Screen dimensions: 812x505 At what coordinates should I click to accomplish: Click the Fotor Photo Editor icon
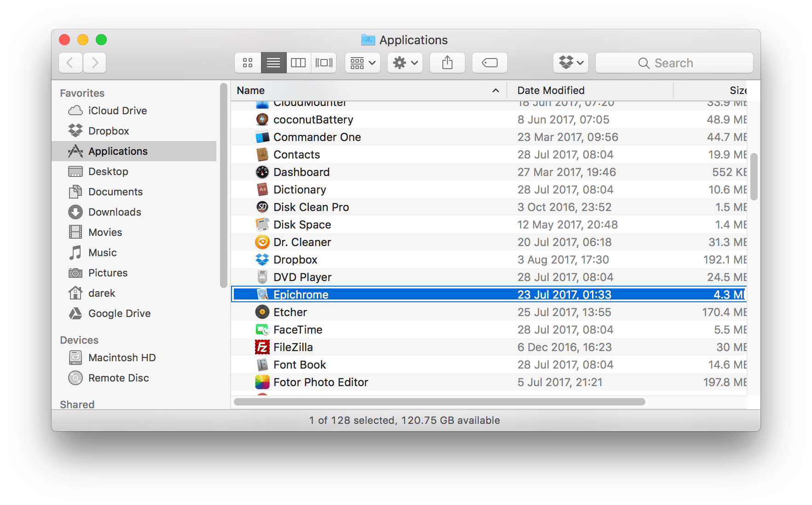coord(262,382)
